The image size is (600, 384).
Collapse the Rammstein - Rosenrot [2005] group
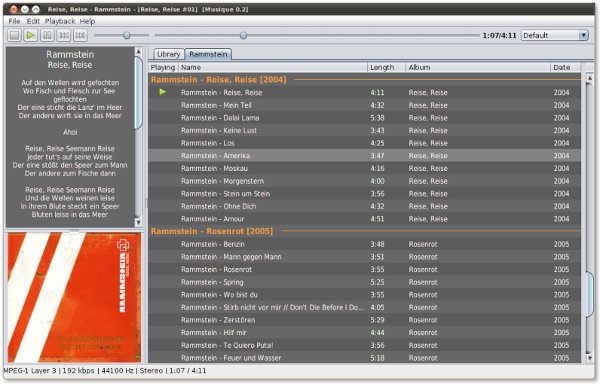coord(212,231)
